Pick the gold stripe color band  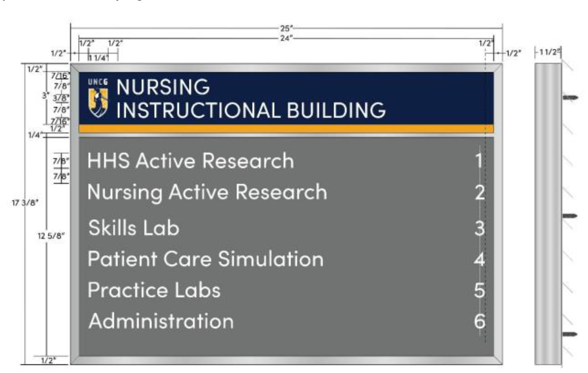point(286,129)
